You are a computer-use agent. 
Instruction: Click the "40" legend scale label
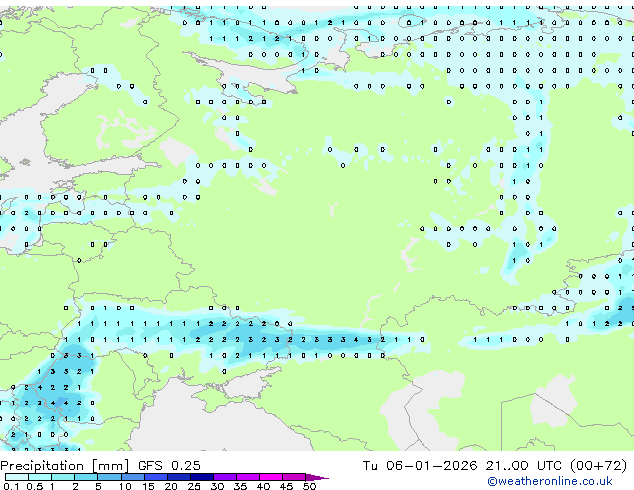(x=264, y=486)
